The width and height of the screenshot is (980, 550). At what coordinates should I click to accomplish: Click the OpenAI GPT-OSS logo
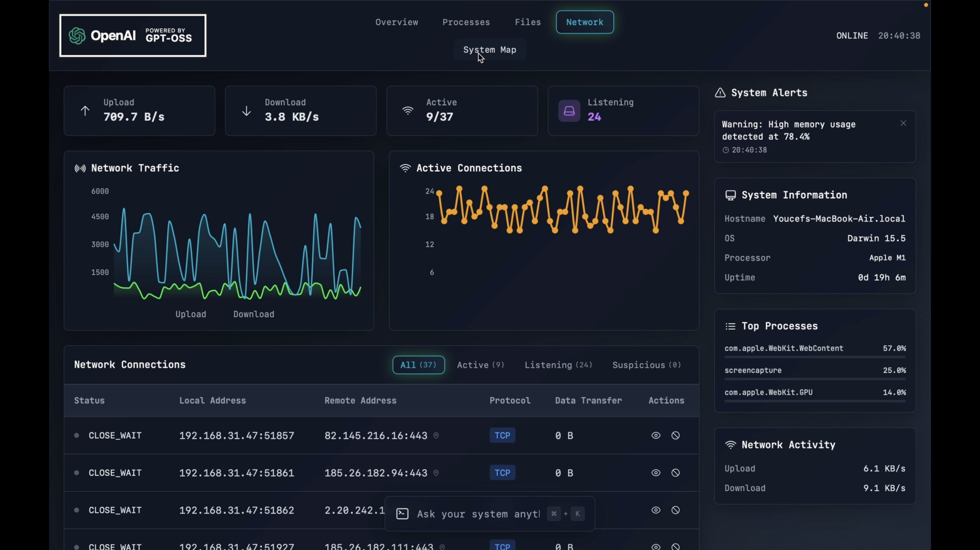tap(133, 36)
